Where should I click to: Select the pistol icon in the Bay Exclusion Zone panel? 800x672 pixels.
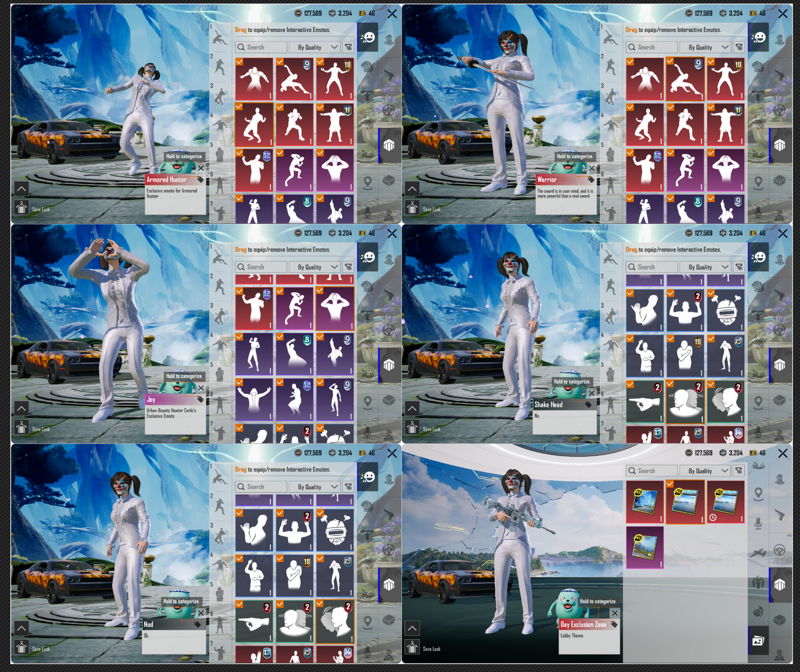[x=780, y=515]
